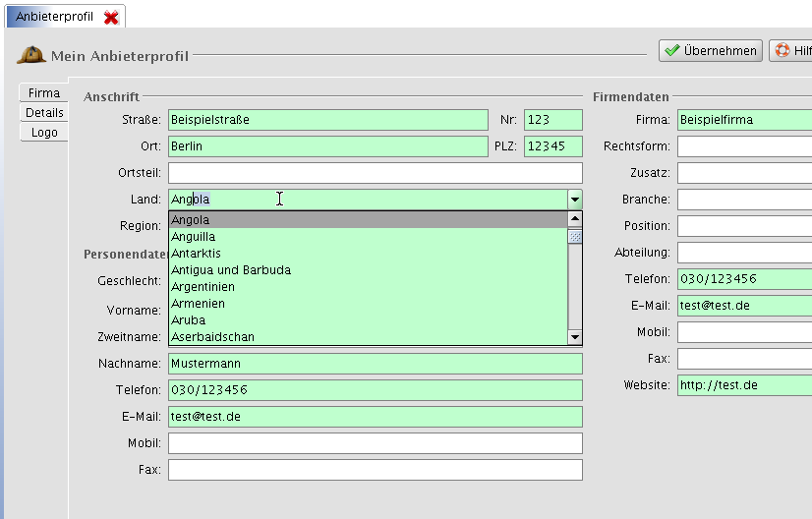Screen dimensions: 812x519
Task: Click the Ortsteil input field
Action: pos(375,173)
